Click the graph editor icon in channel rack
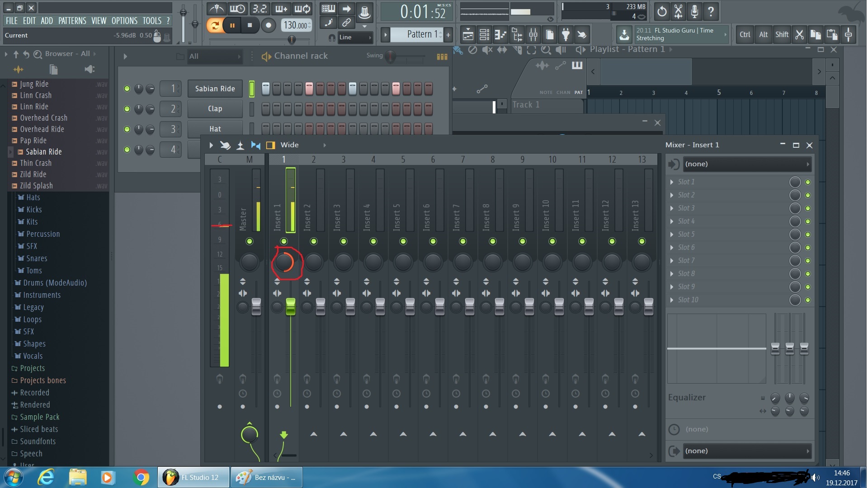Viewport: 868px width, 488px height. coord(442,56)
